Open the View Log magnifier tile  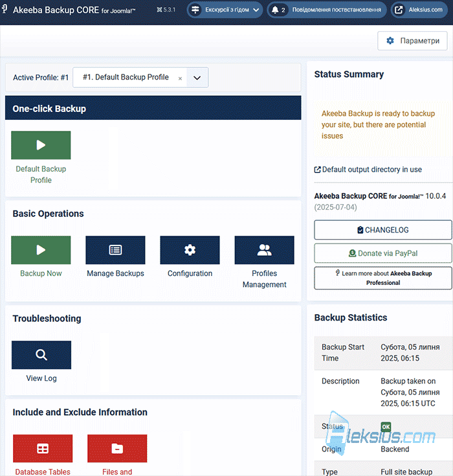(41, 355)
